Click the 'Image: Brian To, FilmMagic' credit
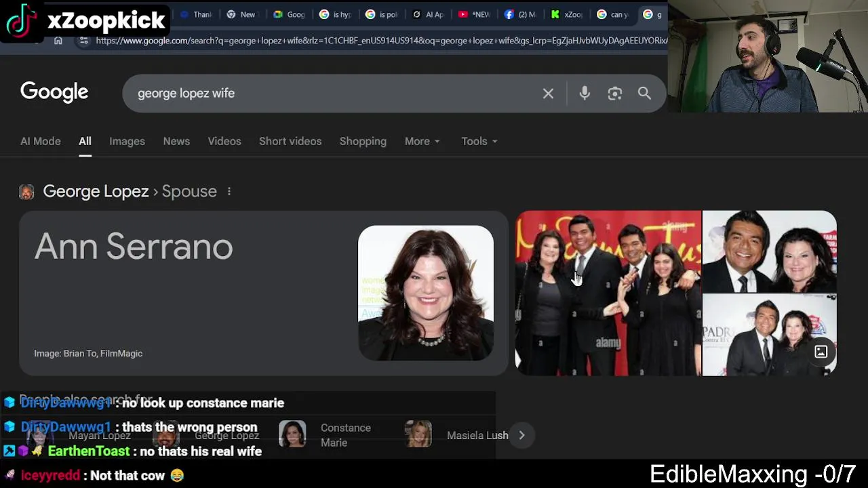 pyautogui.click(x=88, y=353)
